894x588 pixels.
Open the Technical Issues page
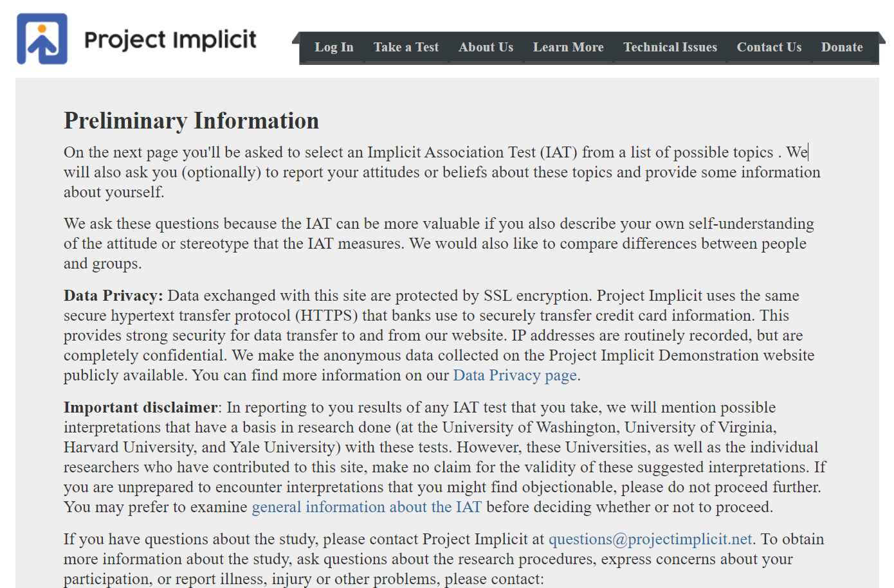(670, 48)
